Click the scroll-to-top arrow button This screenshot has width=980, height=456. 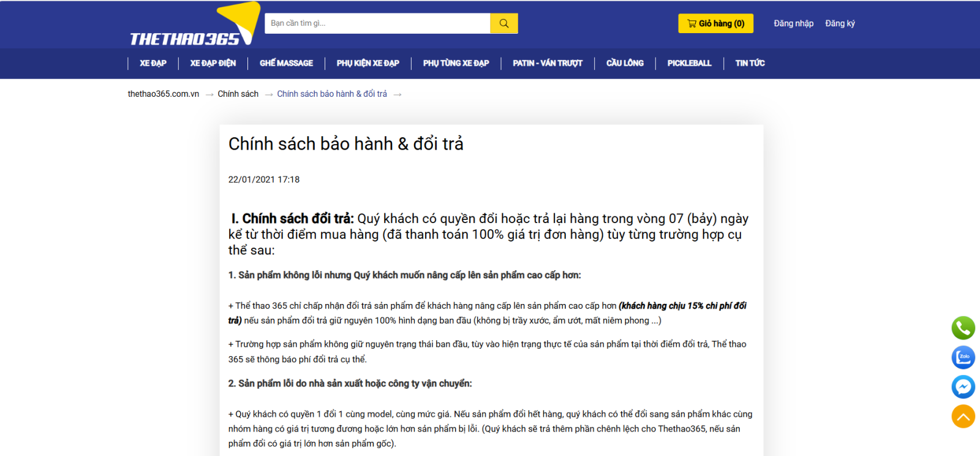(963, 417)
